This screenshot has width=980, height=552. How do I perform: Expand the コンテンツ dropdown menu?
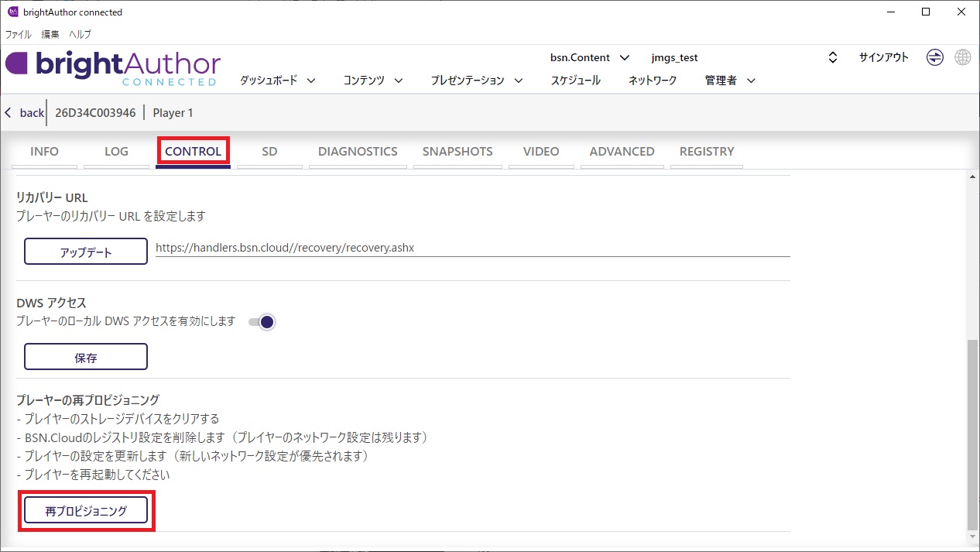coord(373,81)
